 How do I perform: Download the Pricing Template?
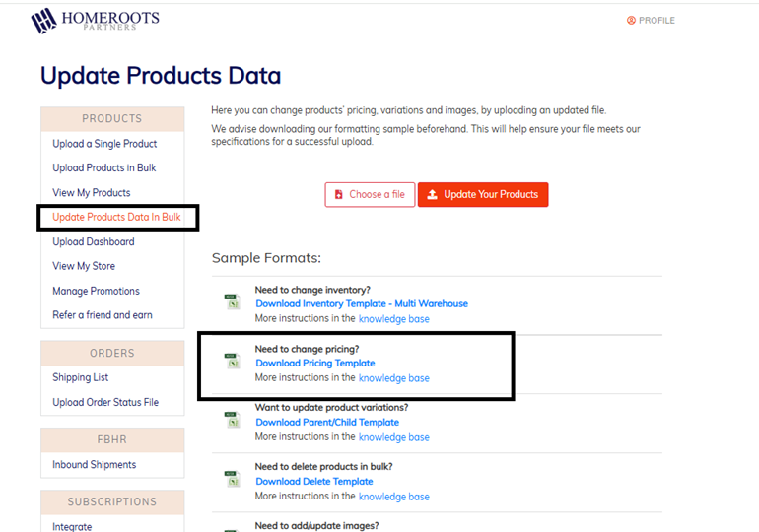[314, 364]
